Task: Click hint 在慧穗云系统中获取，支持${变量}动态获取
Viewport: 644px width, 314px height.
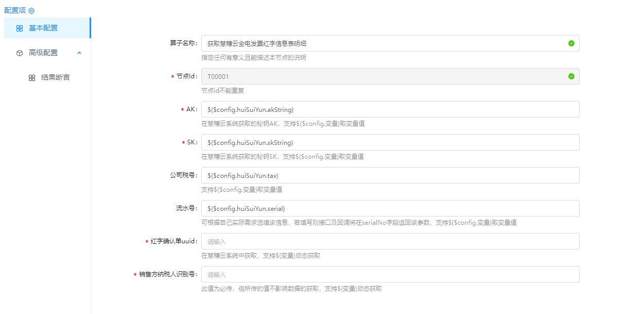Action: point(261,256)
